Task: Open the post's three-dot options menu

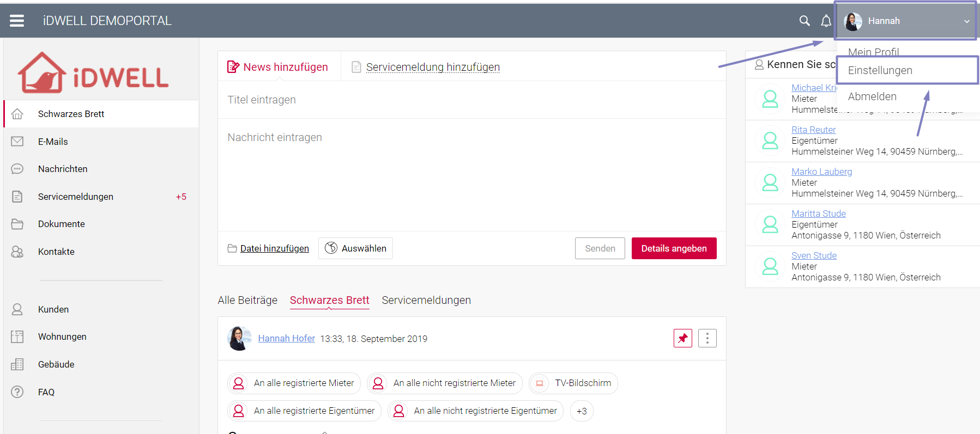Action: tap(707, 338)
